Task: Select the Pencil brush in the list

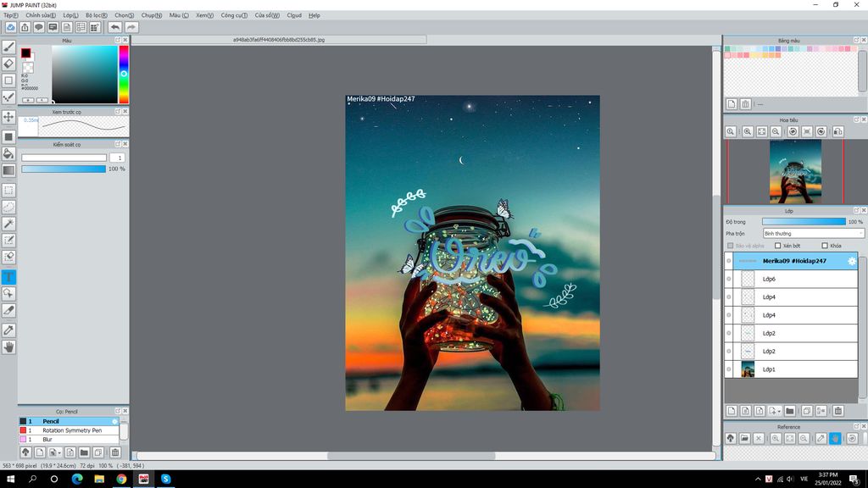Action: point(69,421)
